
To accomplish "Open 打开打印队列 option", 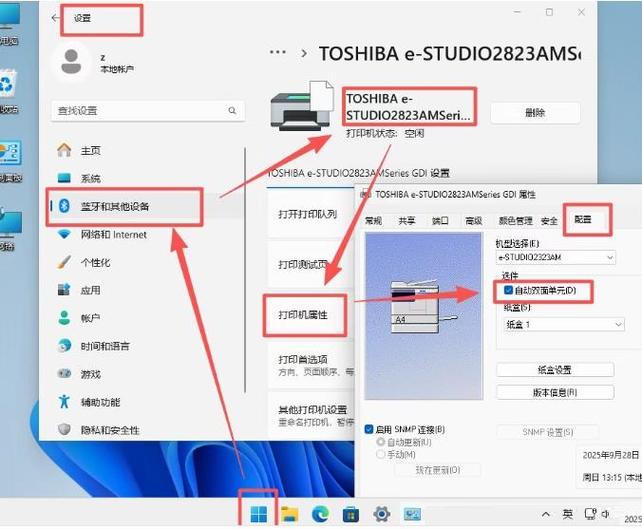I will [x=310, y=214].
